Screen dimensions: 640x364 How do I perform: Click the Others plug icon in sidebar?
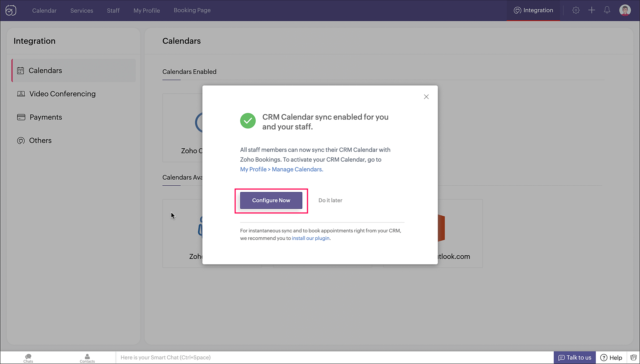click(21, 140)
